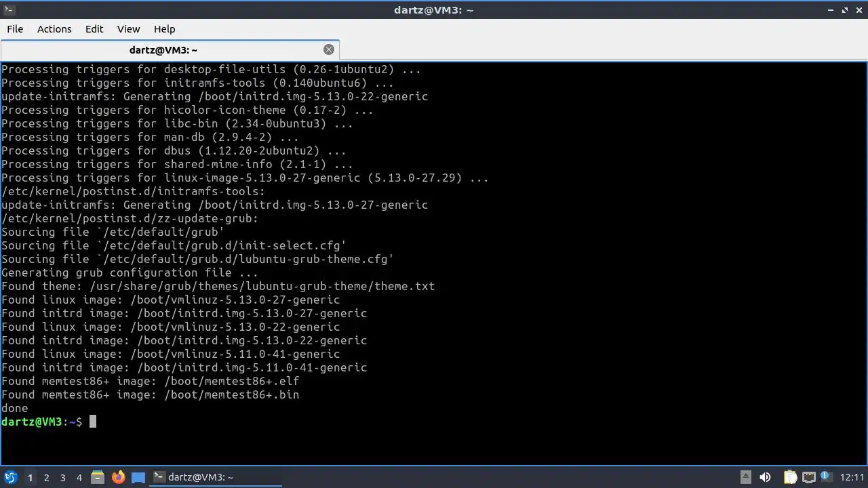The height and width of the screenshot is (488, 868).
Task: Open the Actions menu
Action: 54,28
